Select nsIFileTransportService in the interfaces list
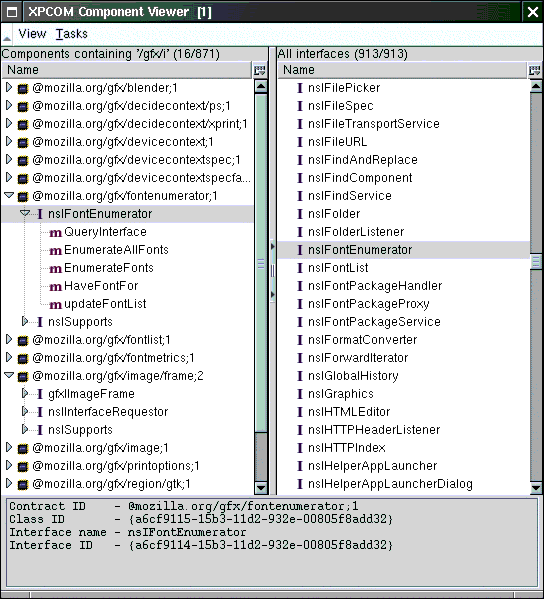This screenshot has width=544, height=599. (403, 124)
